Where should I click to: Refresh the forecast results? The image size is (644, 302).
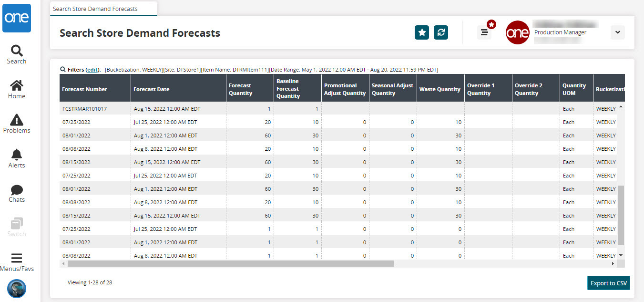[x=441, y=32]
